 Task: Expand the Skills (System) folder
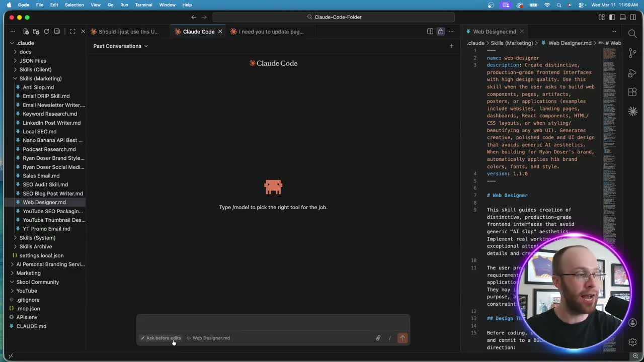pos(37,238)
